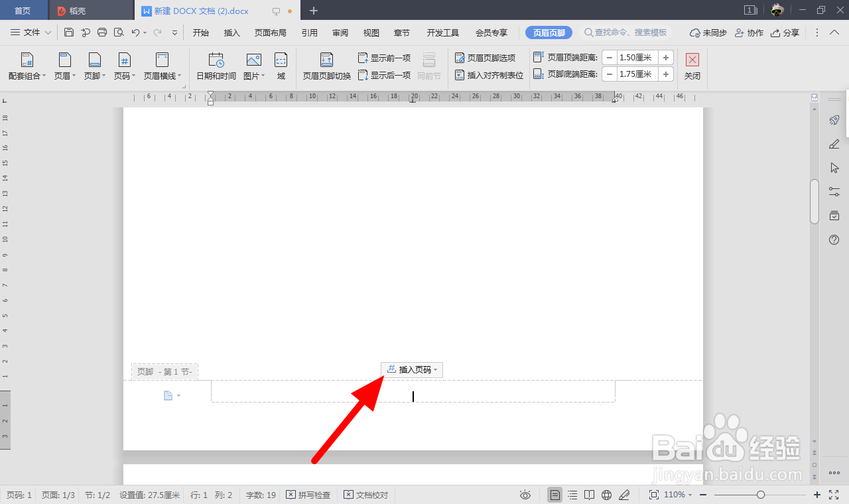Click the Redo arrow icon
849x504 pixels.
point(158,32)
